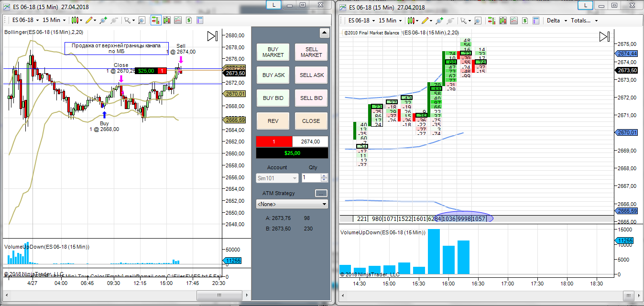
Task: Open Data Box icon in left chart toolbar
Action: (x=167, y=20)
